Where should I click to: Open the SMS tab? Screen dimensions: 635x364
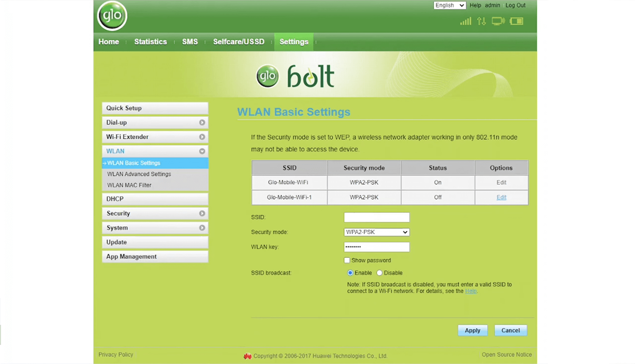click(190, 42)
